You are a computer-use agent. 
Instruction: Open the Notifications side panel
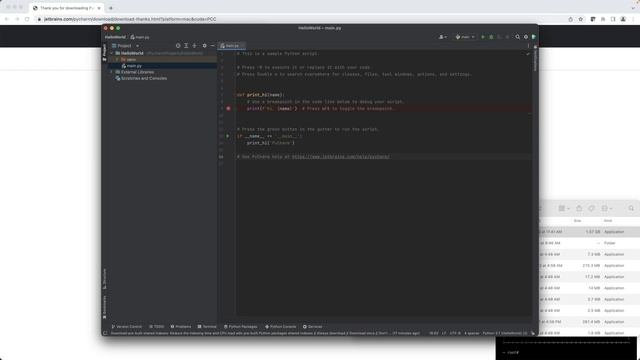coord(535,59)
